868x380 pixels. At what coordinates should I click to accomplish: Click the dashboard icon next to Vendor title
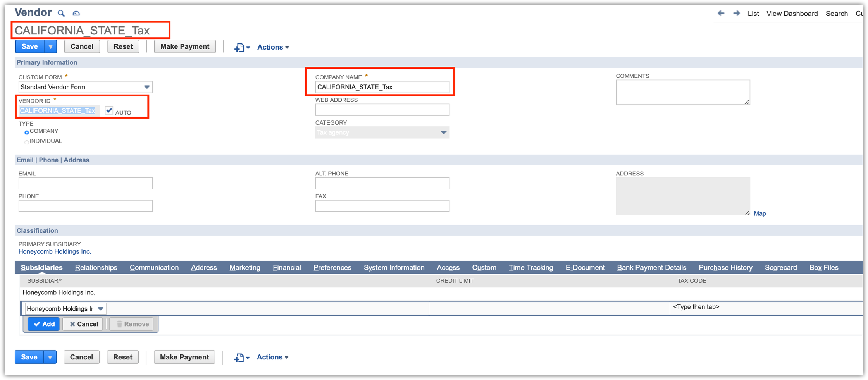76,13
